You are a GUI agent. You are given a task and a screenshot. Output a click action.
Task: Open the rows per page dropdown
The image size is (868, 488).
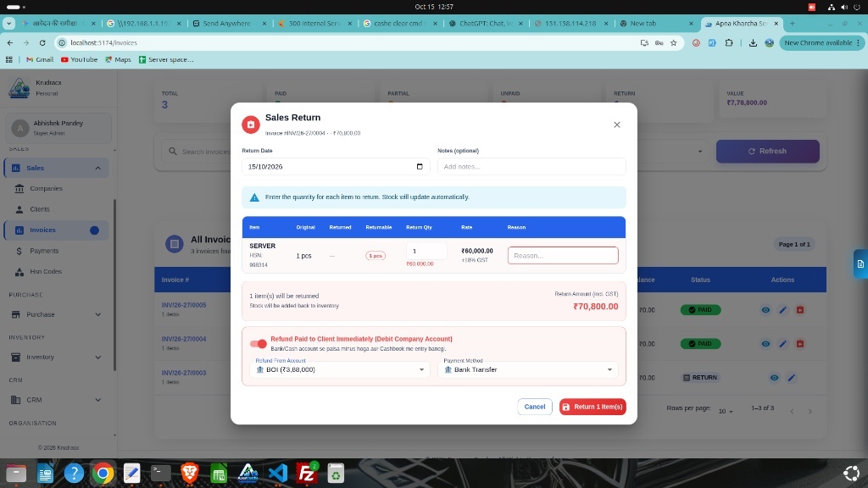pos(726,412)
